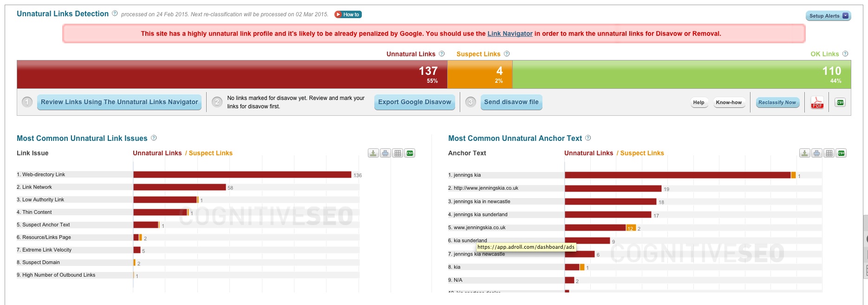The image size is (868, 305).
Task: Open the Setup Alerts dropdown
Action: [x=828, y=16]
